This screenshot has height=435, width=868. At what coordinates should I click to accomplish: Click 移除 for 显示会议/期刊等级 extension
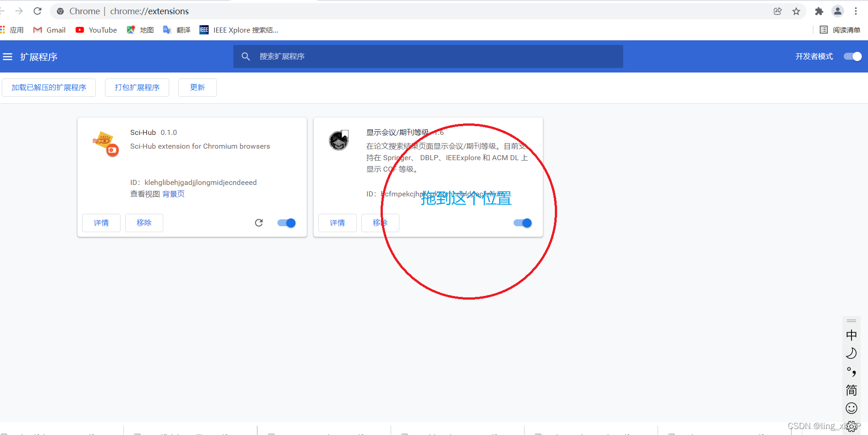(x=380, y=223)
